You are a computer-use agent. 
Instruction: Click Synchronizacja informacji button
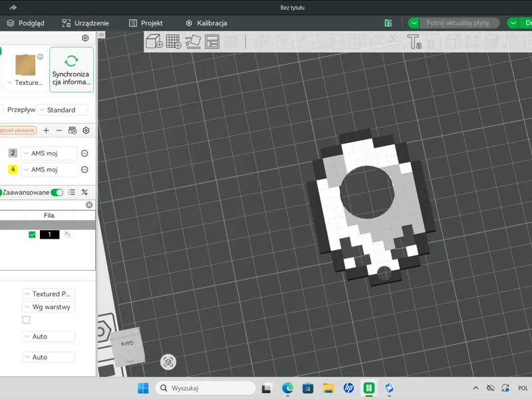[71, 70]
